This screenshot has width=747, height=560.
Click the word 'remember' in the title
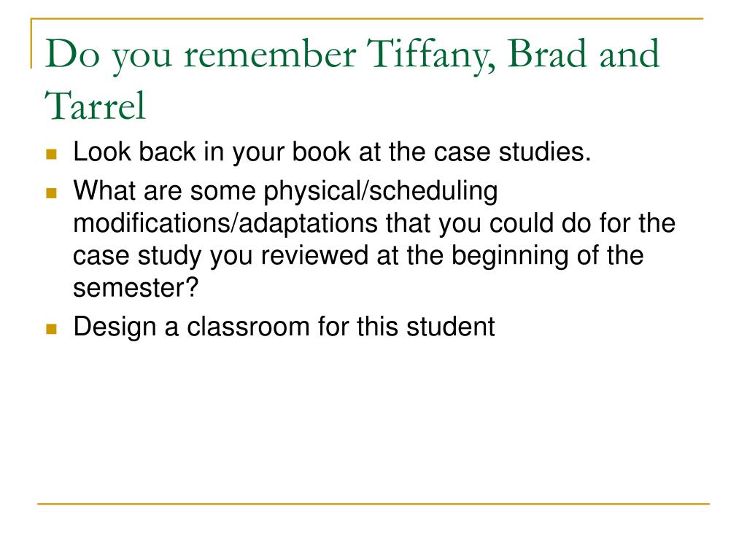270,54
